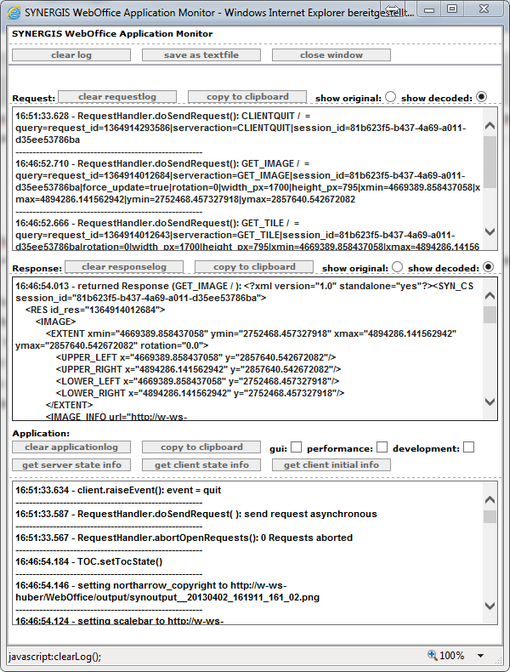This screenshot has height=672, width=510.
Task: Click the LOWER_RIGHT coordinate line
Action: (x=200, y=393)
